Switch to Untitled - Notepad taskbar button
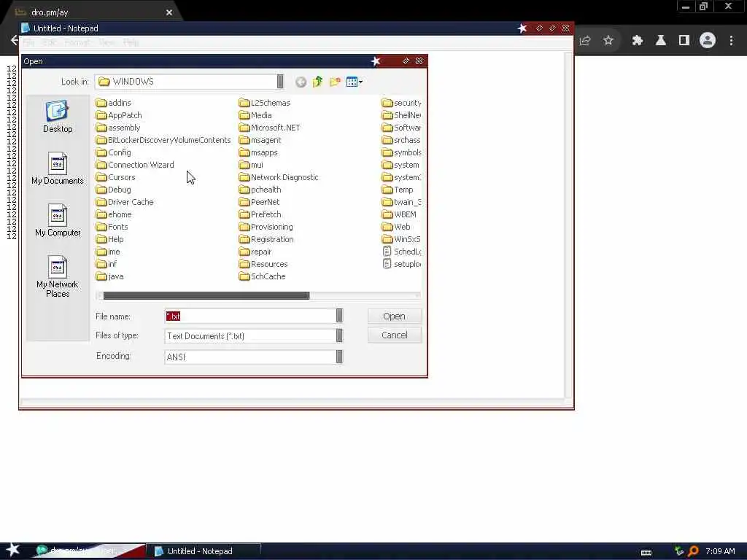The image size is (747, 560). tap(204, 551)
